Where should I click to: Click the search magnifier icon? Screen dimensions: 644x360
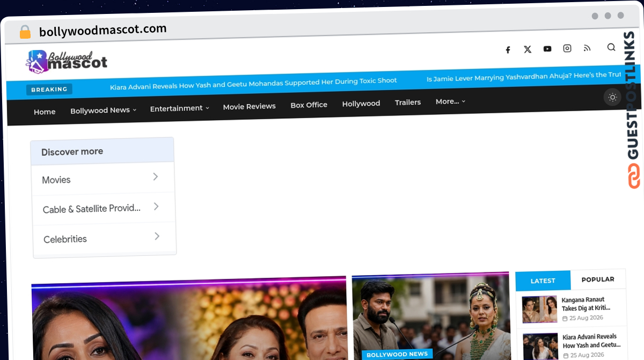[x=611, y=47]
